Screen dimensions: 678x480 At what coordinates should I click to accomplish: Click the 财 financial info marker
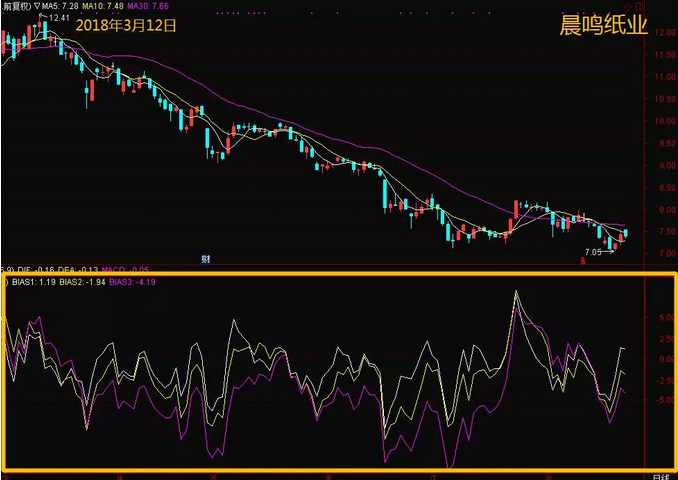click(205, 259)
